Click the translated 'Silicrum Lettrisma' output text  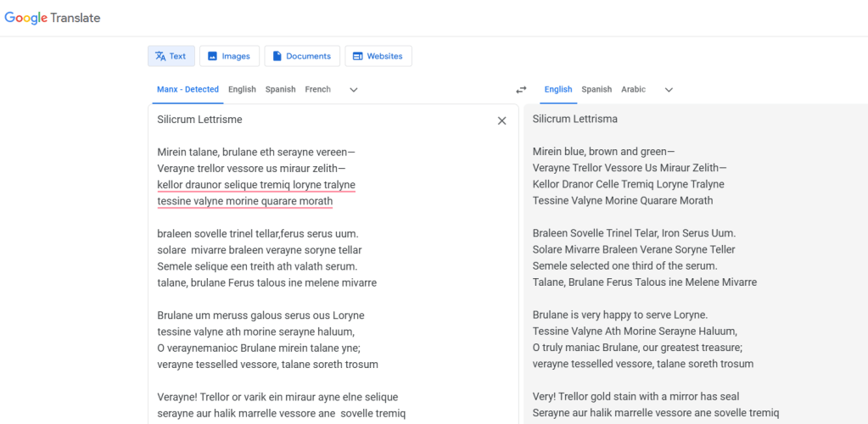pos(574,119)
